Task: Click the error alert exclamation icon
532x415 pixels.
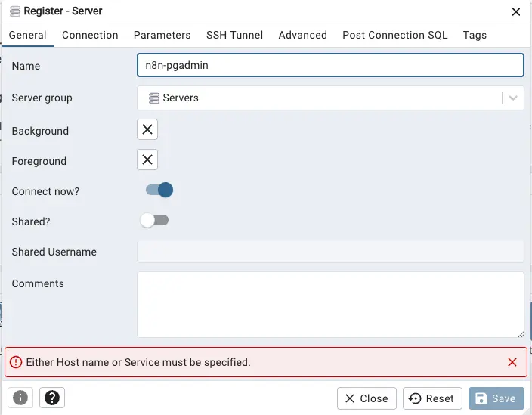Action: click(16, 362)
